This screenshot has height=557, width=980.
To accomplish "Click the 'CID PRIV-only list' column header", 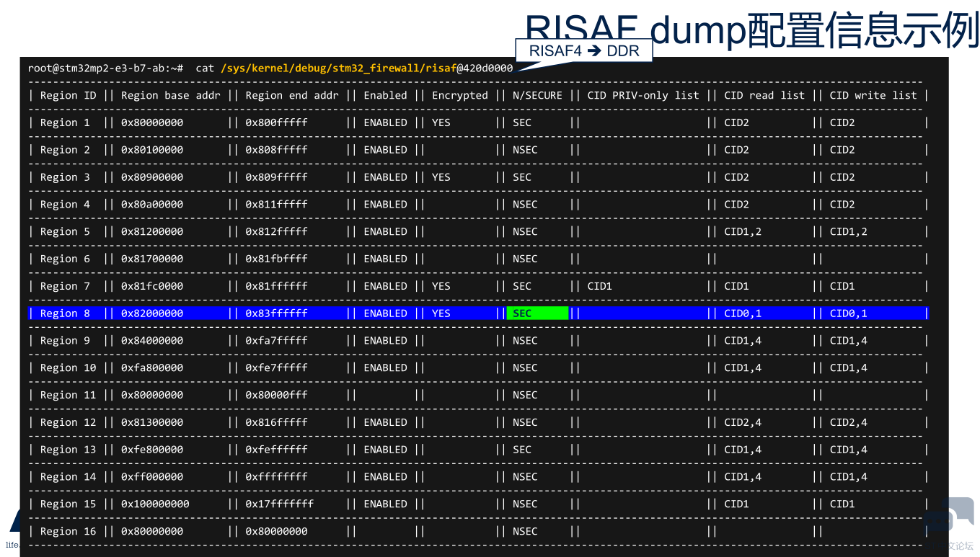I will point(643,95).
